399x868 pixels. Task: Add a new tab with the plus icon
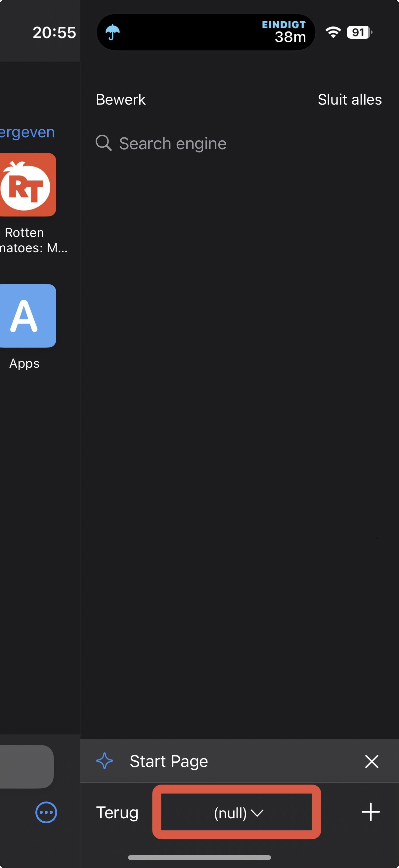pyautogui.click(x=370, y=812)
